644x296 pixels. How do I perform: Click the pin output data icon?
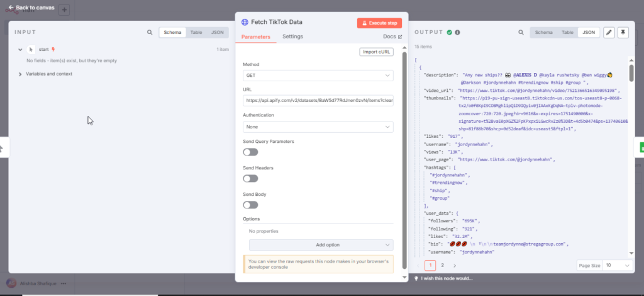[623, 33]
